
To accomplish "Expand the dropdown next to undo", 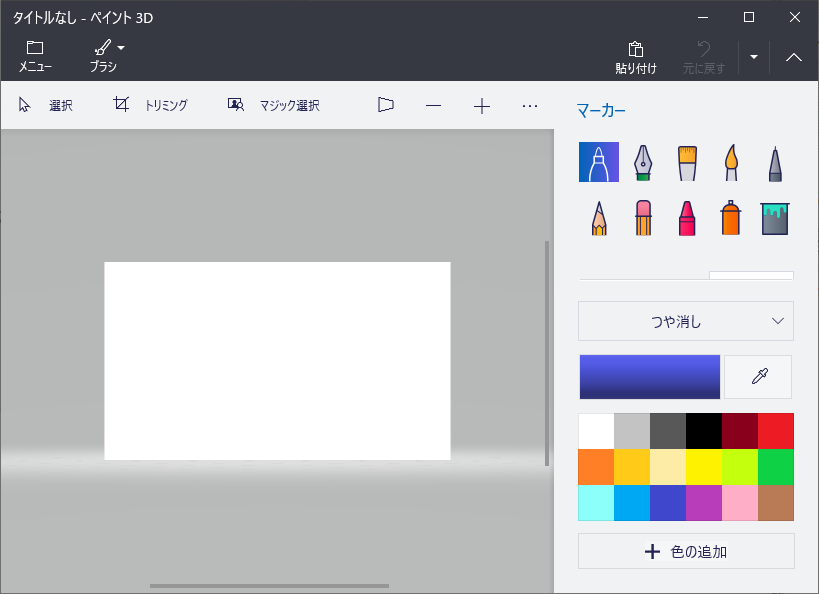I will pyautogui.click(x=754, y=56).
